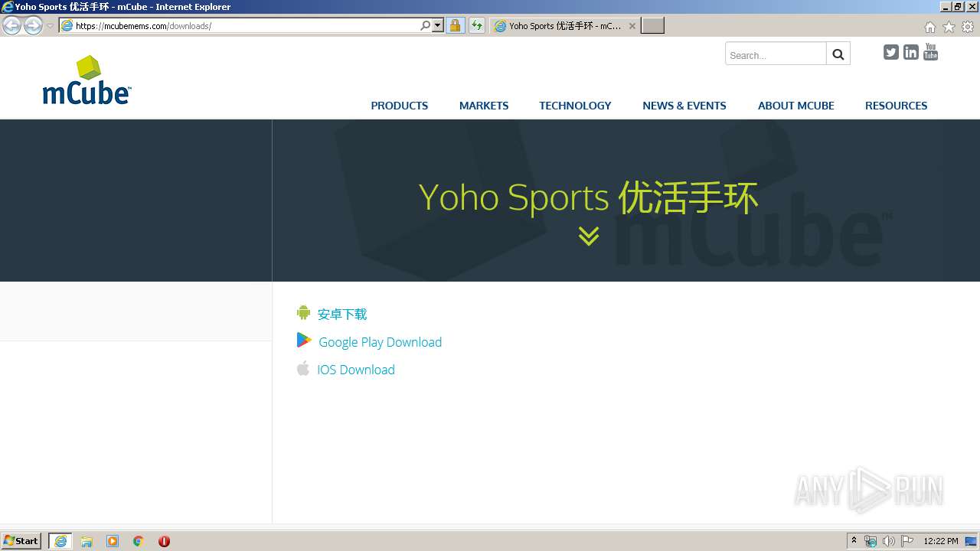The height and width of the screenshot is (551, 980).
Task: Click the Yoho Sports 优活手环 heading
Action: coord(589,197)
